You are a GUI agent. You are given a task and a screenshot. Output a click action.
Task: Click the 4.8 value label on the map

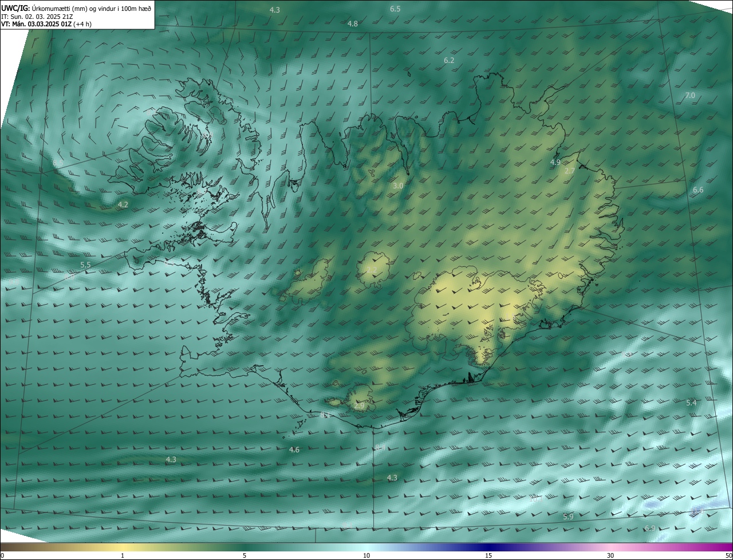353,23
